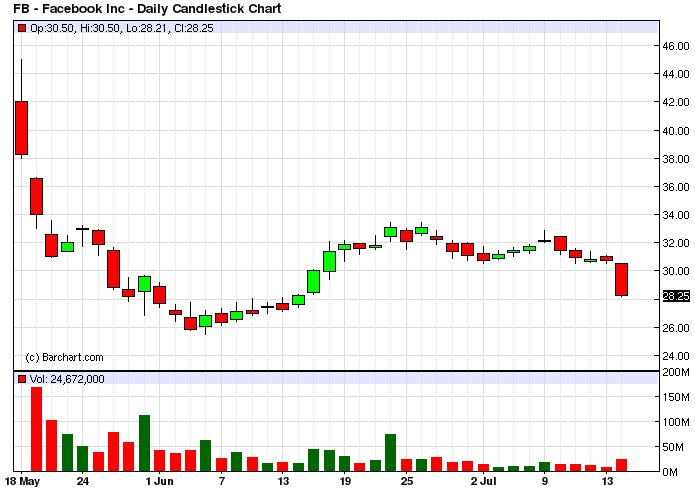This screenshot has height=490, width=695.
Task: Click the 38.00 price axis label
Action: [x=676, y=159]
